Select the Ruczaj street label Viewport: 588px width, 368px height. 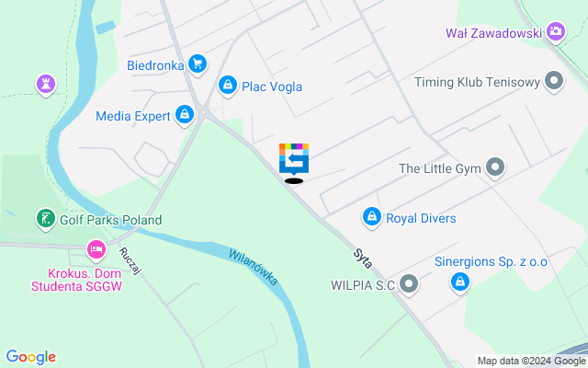click(130, 261)
